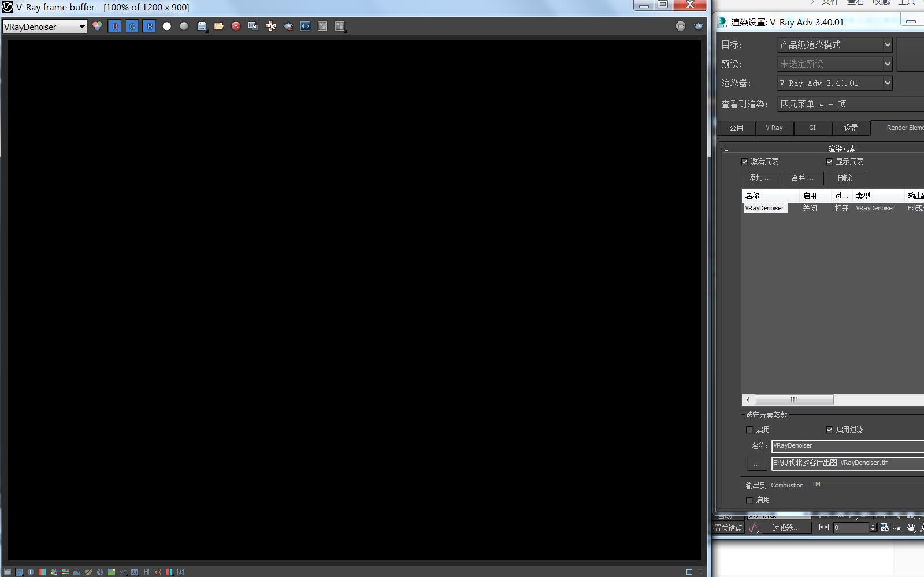
Task: Toggle the blue channel button
Action: tap(149, 26)
